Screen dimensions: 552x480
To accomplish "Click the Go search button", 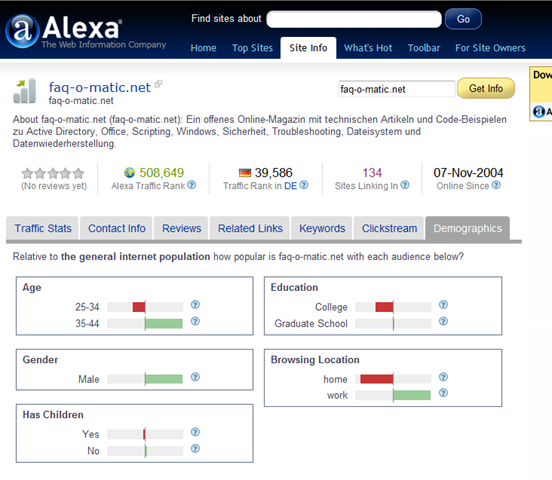I will coord(463,19).
